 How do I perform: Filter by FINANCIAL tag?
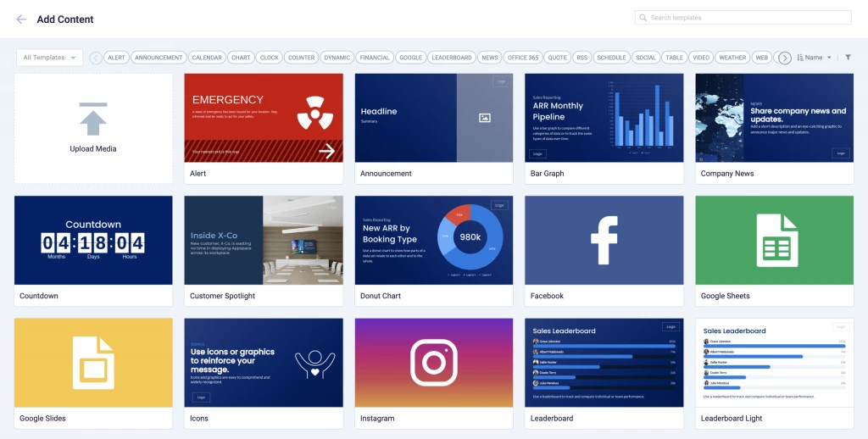[375, 58]
